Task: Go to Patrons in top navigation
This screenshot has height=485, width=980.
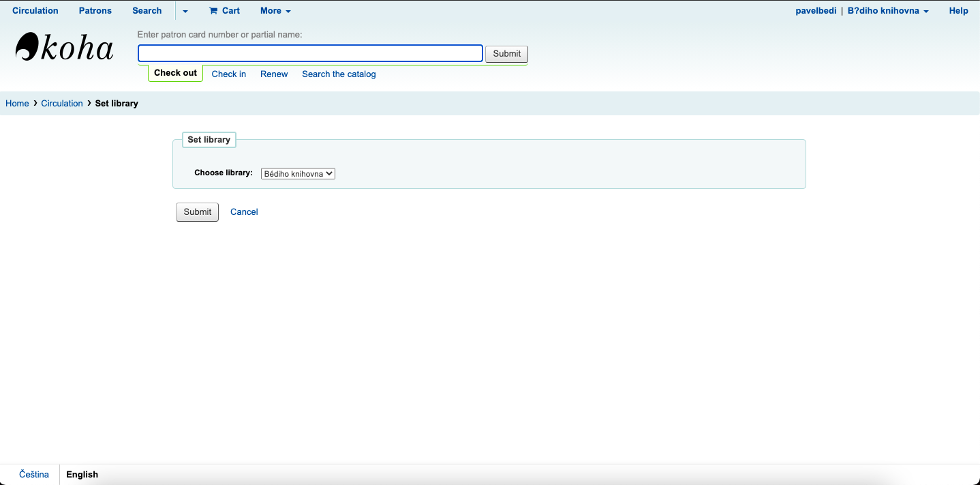Action: tap(95, 11)
